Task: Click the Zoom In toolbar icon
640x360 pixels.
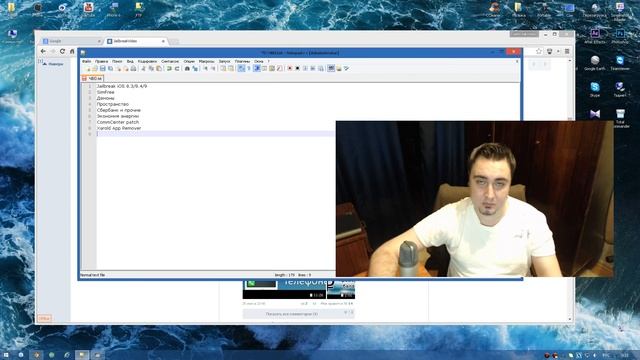Action: pos(205,69)
